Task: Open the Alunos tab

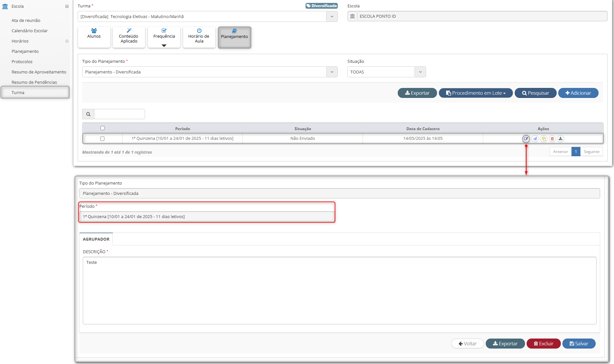Action: 94,37
